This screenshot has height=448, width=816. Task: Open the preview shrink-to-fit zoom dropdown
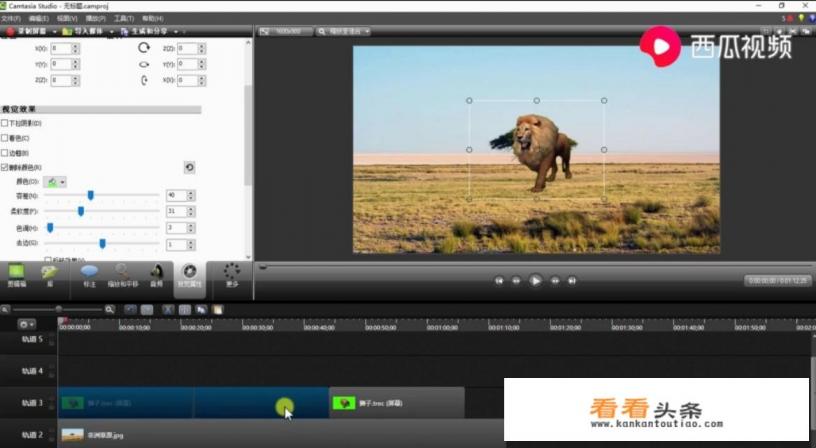tap(345, 32)
